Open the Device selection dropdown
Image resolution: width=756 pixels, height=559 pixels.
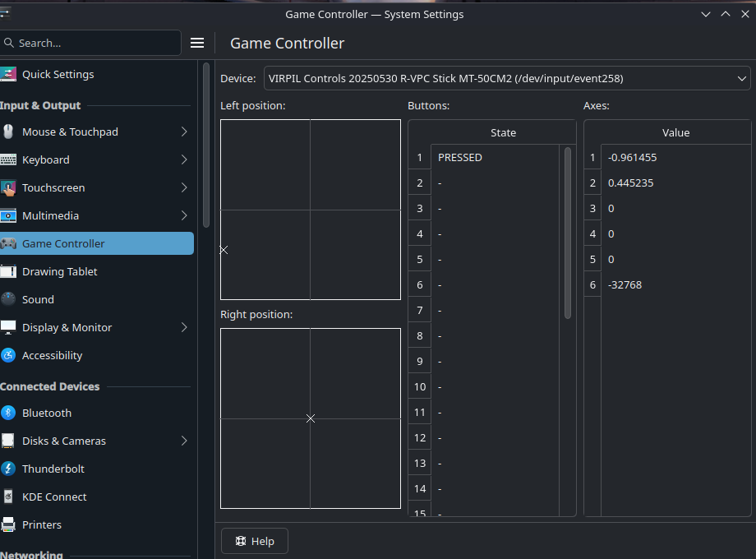tap(507, 78)
